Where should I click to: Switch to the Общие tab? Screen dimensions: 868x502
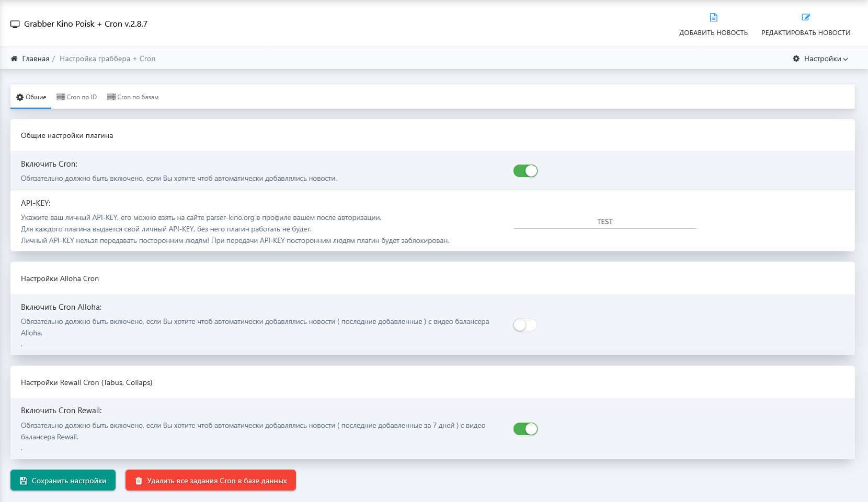pyautogui.click(x=31, y=97)
